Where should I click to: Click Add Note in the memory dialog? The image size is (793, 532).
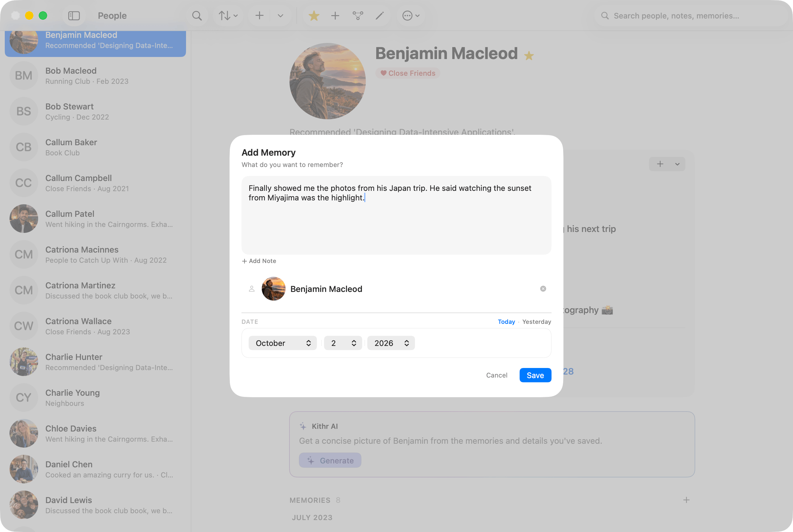[259, 261]
